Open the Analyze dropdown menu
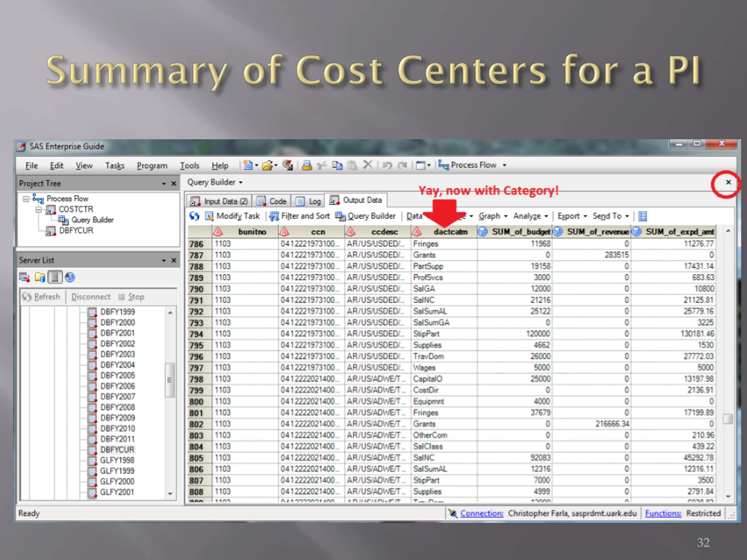Image resolution: width=747 pixels, height=560 pixels. tap(530, 216)
